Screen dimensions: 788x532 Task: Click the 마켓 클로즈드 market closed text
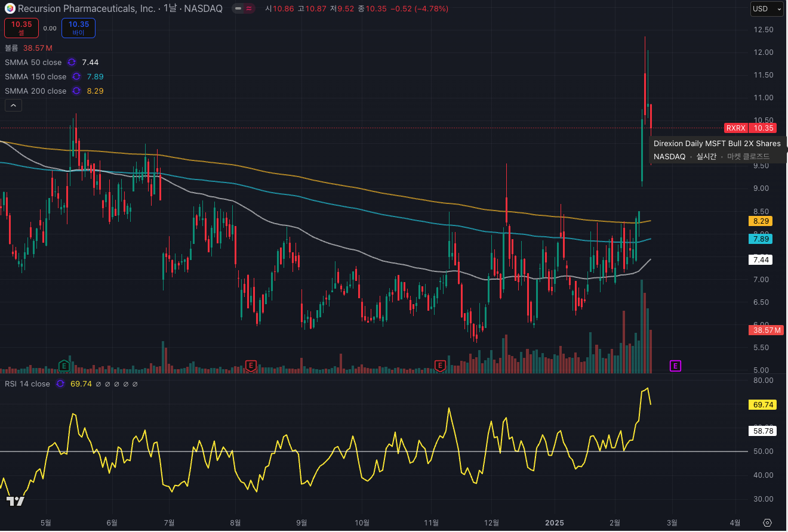pyautogui.click(x=748, y=156)
